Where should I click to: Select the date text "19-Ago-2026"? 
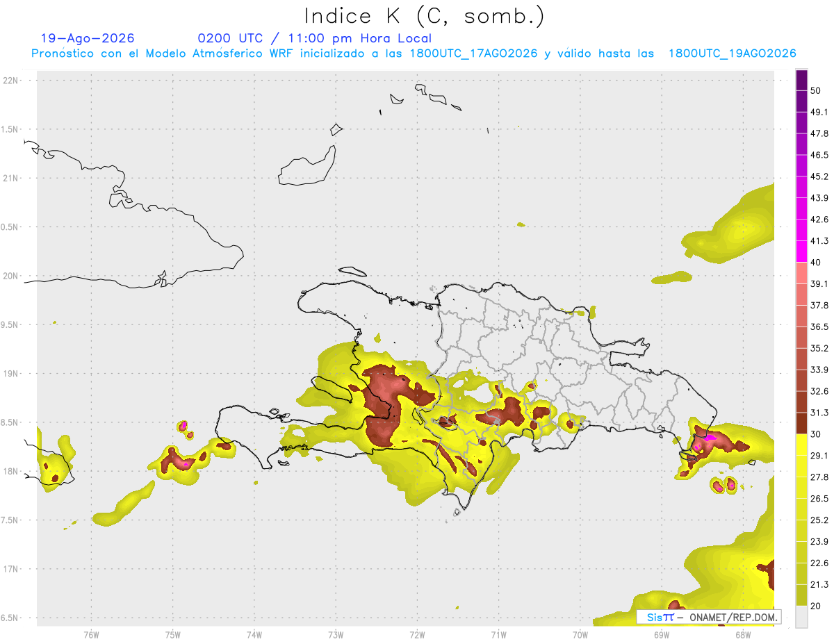(88, 38)
